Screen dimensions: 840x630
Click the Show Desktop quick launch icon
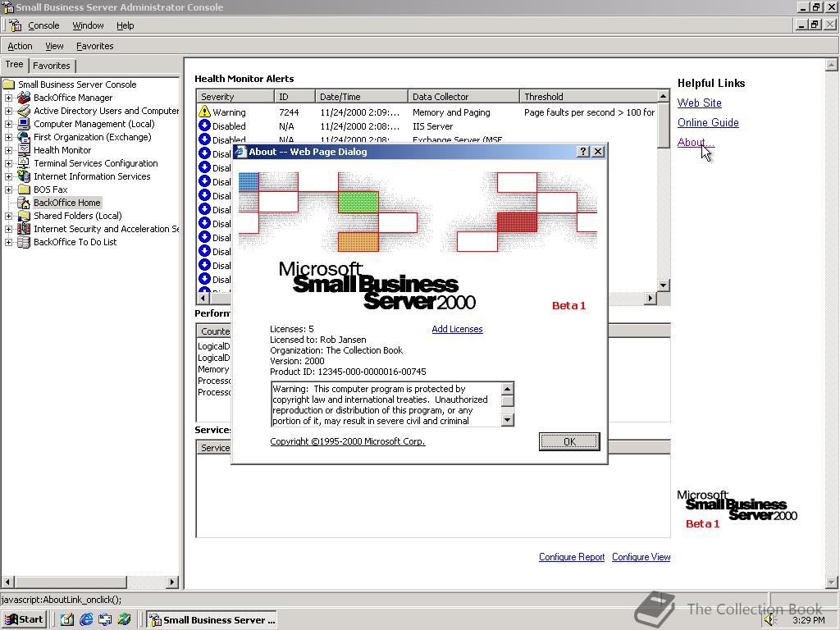(67, 619)
